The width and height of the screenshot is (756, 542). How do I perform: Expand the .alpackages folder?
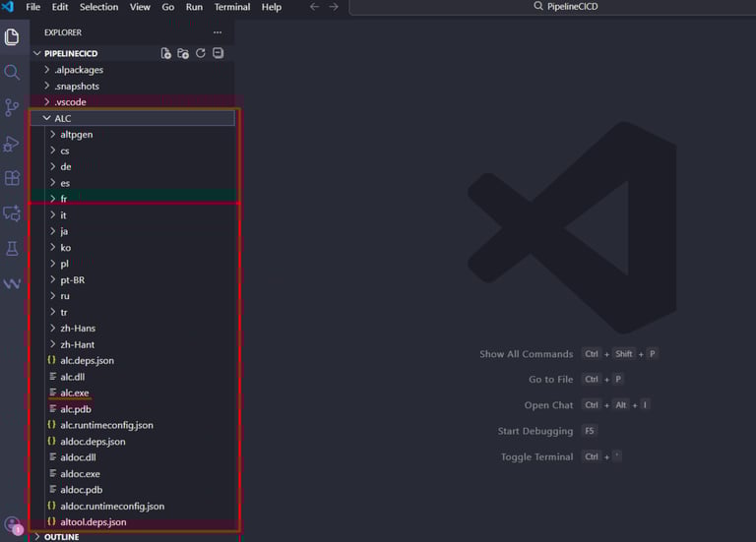click(133, 70)
